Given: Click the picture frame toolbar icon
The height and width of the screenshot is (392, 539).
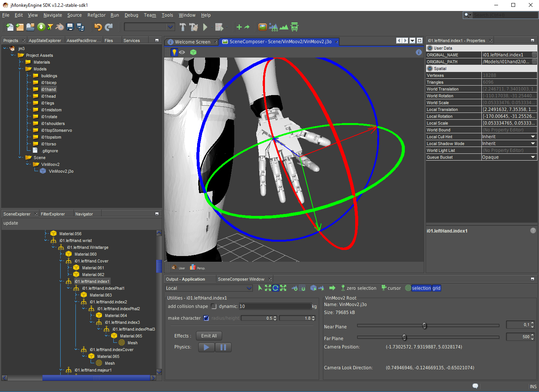Looking at the screenshot, I should point(262,27).
